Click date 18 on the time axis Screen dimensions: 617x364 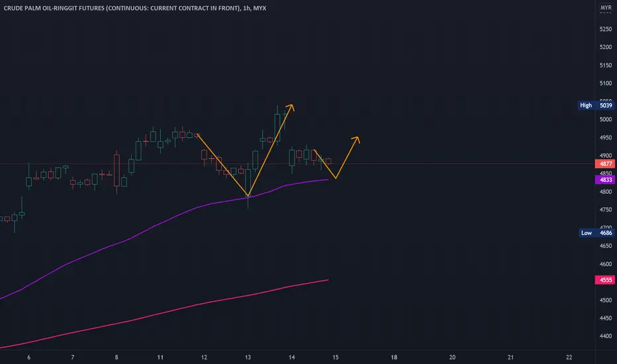click(394, 357)
